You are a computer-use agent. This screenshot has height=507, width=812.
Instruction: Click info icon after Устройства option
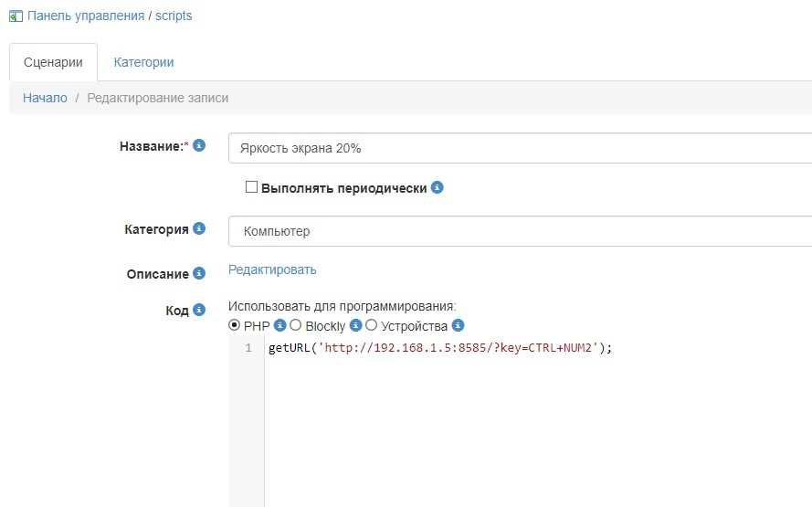tap(459, 325)
